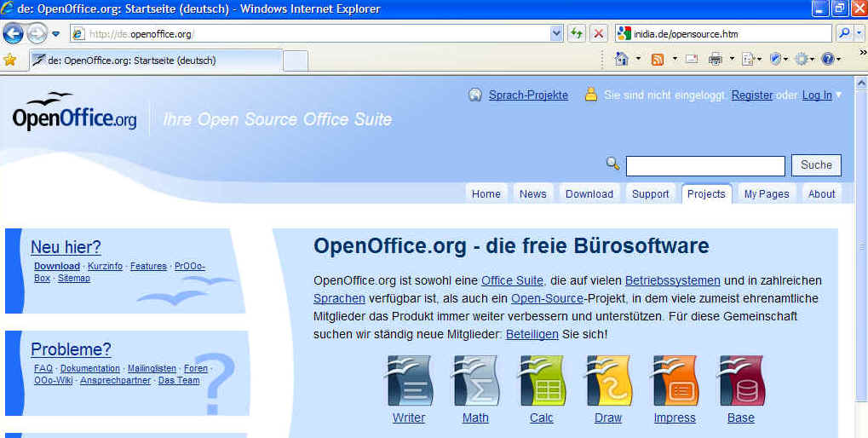Click the Sprach-Projekte globe icon
Image resolution: width=868 pixels, height=438 pixels.
[x=475, y=95]
